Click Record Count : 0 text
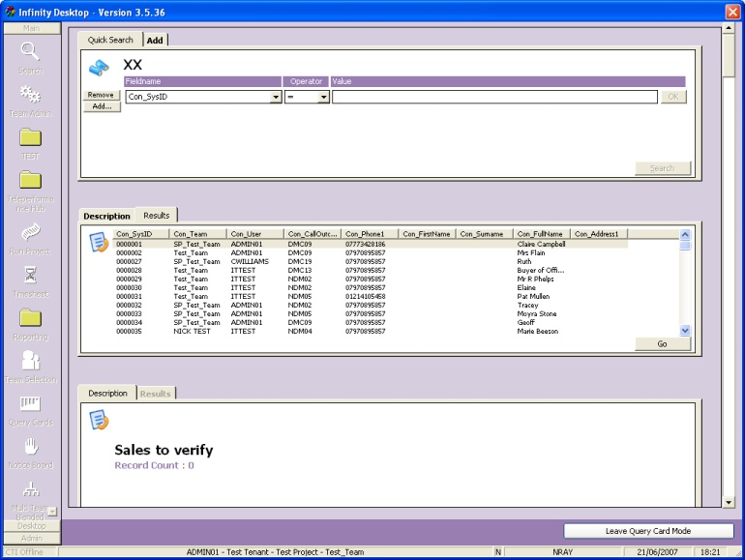 click(155, 465)
